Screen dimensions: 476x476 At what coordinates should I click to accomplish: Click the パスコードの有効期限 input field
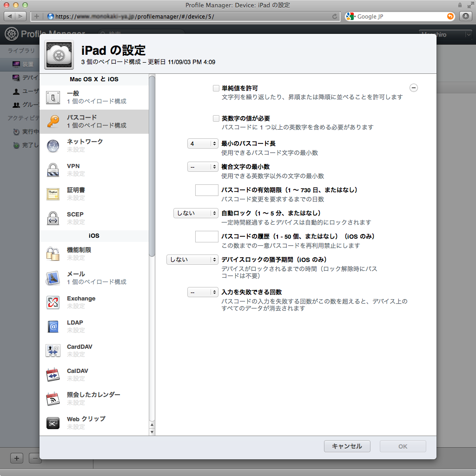click(x=207, y=190)
